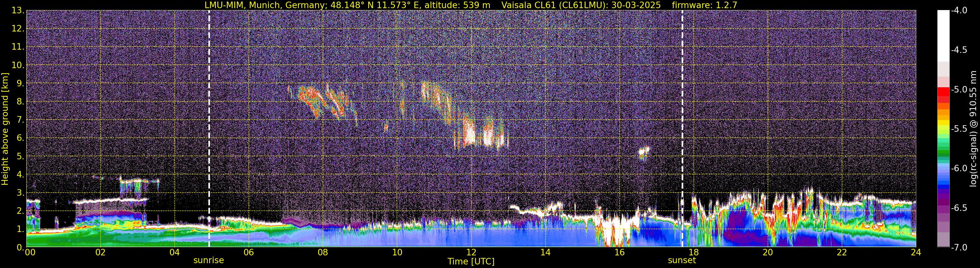Pick the bright red segment of the colorbar

(x=943, y=91)
